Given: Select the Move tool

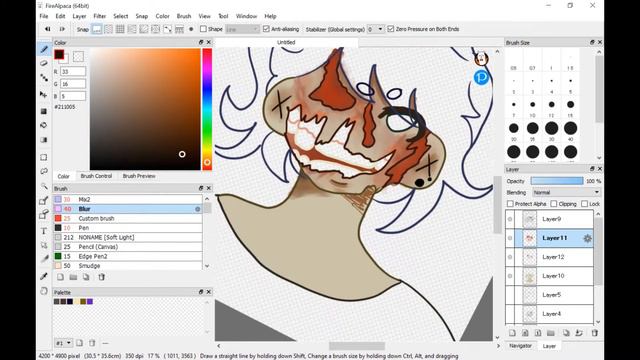Looking at the screenshot, I should [44, 95].
